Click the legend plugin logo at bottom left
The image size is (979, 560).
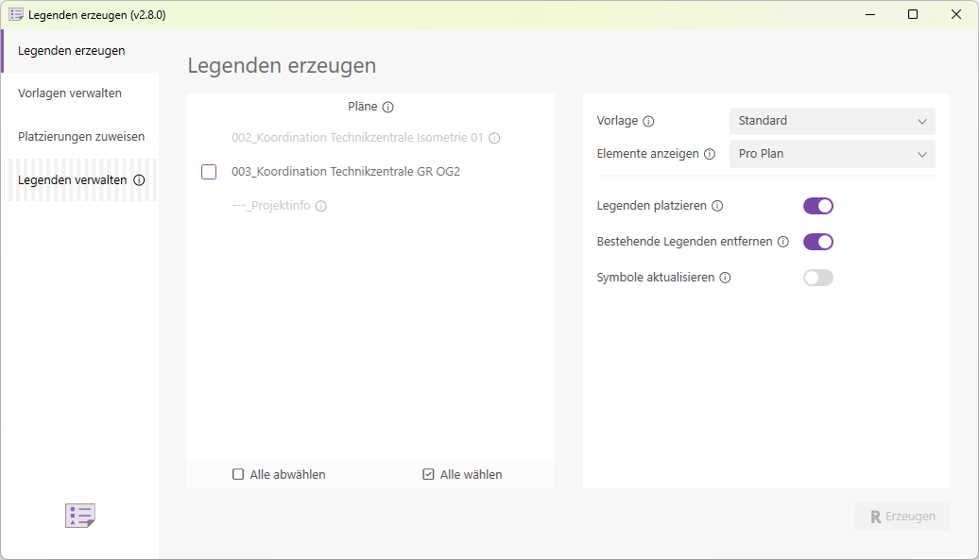click(80, 516)
